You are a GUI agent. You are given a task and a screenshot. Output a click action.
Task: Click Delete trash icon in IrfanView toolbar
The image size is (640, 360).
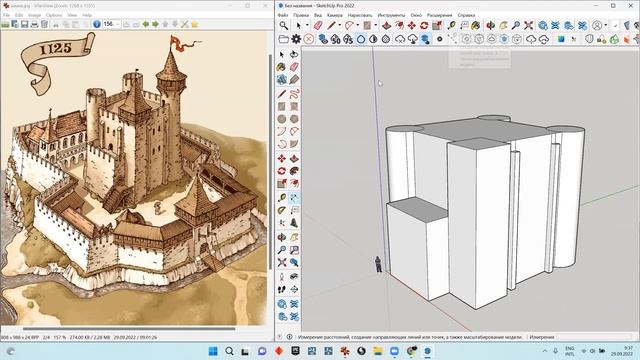click(x=44, y=24)
